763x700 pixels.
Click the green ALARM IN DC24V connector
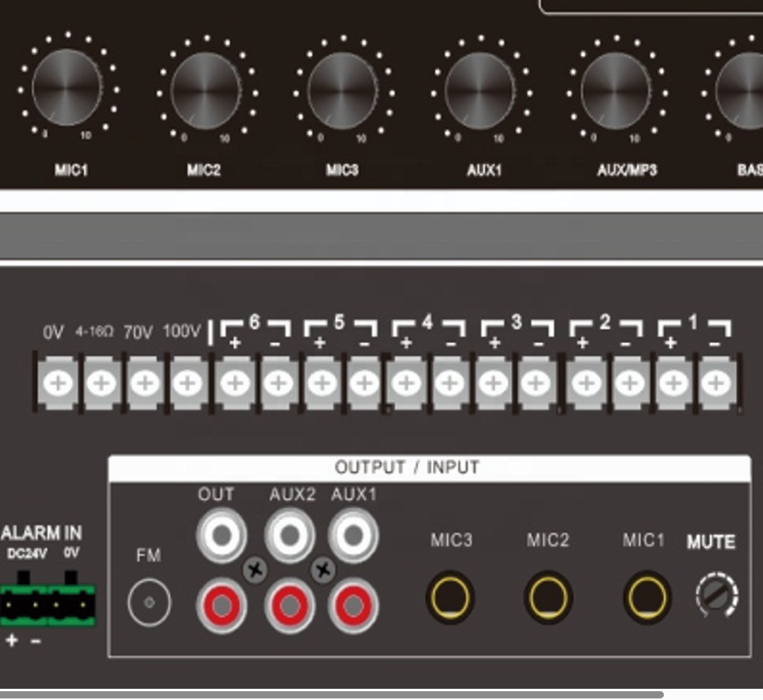(x=24, y=606)
